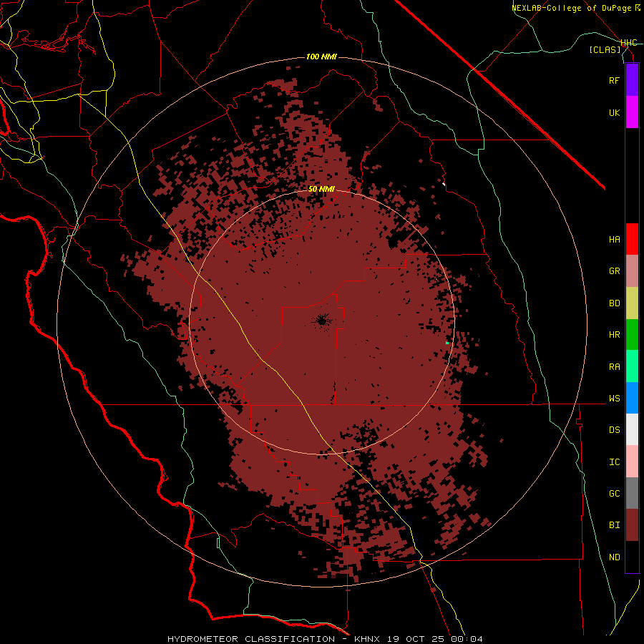The width and height of the screenshot is (644, 644).
Task: Select the BD yellow legend swatch
Action: point(632,303)
